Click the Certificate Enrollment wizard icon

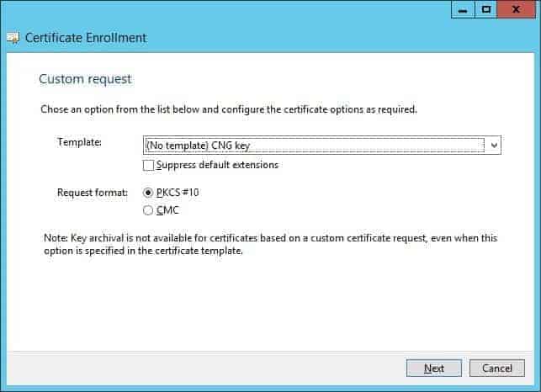12,38
